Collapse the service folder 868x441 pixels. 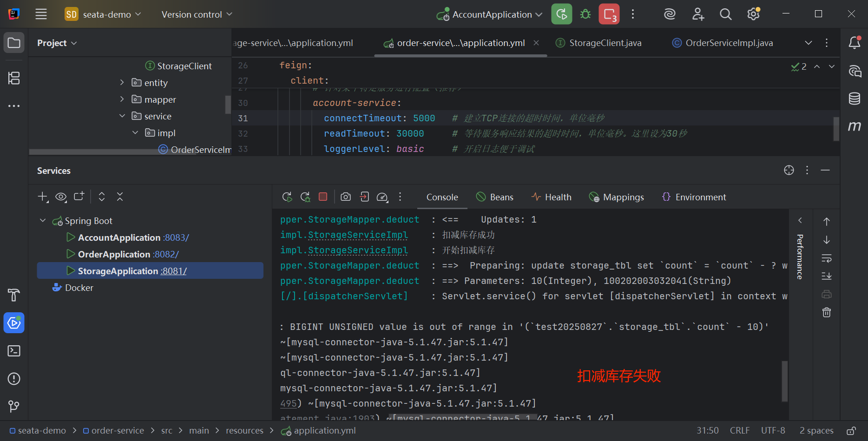(122, 116)
